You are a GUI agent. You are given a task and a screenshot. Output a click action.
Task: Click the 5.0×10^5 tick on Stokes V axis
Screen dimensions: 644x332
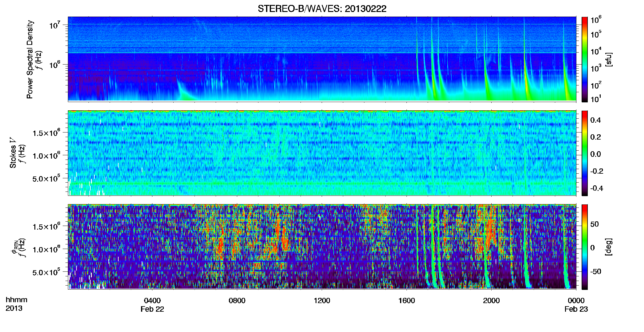(x=46, y=178)
